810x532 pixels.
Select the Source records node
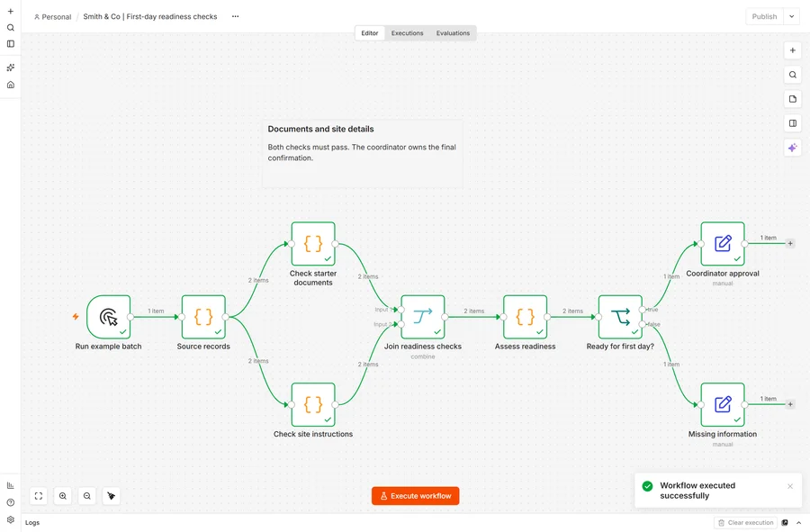(203, 317)
